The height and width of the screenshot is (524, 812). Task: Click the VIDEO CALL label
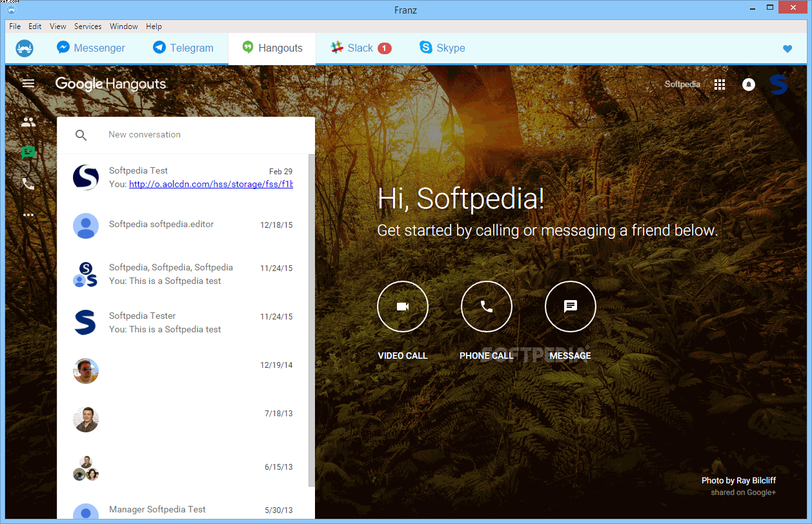403,356
